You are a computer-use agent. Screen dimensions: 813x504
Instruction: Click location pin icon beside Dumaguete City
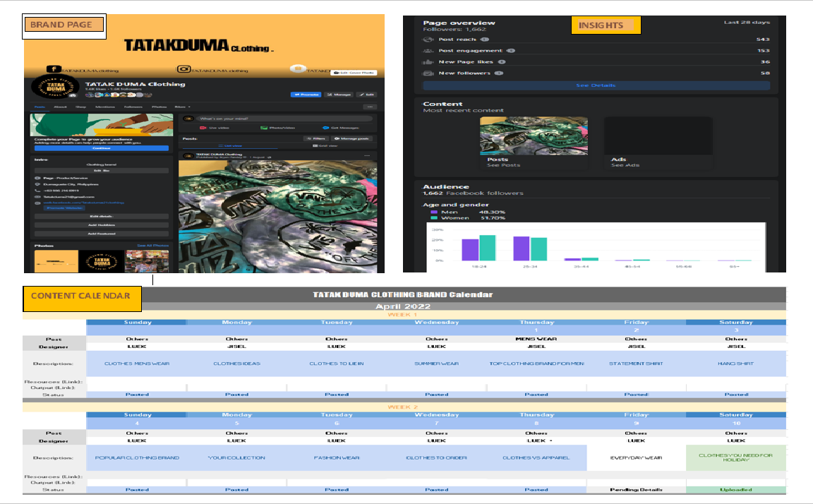[x=37, y=184]
